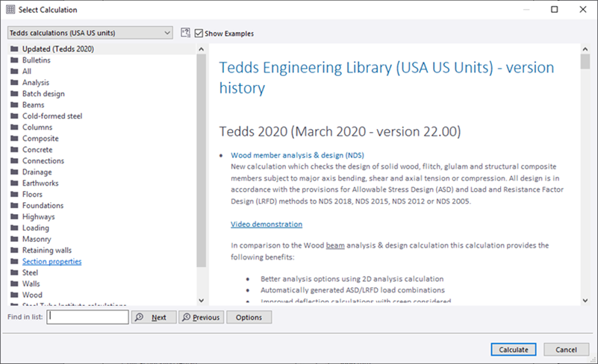Click the help icon beside Show Examples
This screenshot has width=598, height=364.
185,33
